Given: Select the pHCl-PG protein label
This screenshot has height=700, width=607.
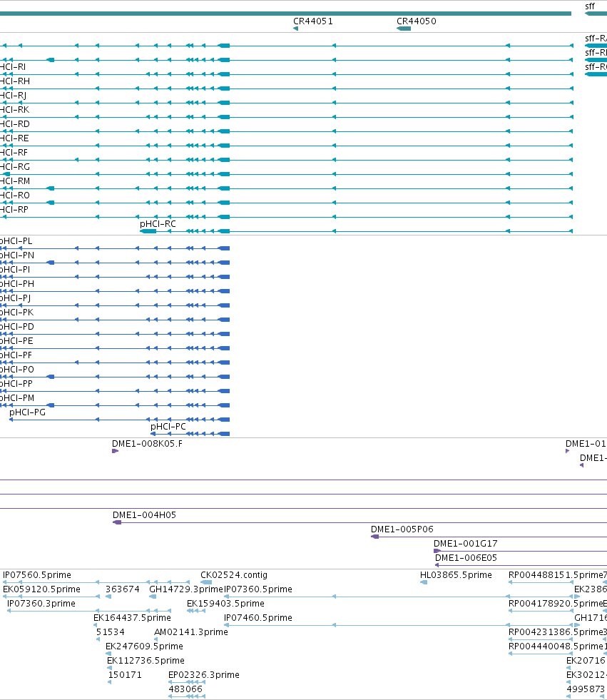Looking at the screenshot, I should 27,412.
